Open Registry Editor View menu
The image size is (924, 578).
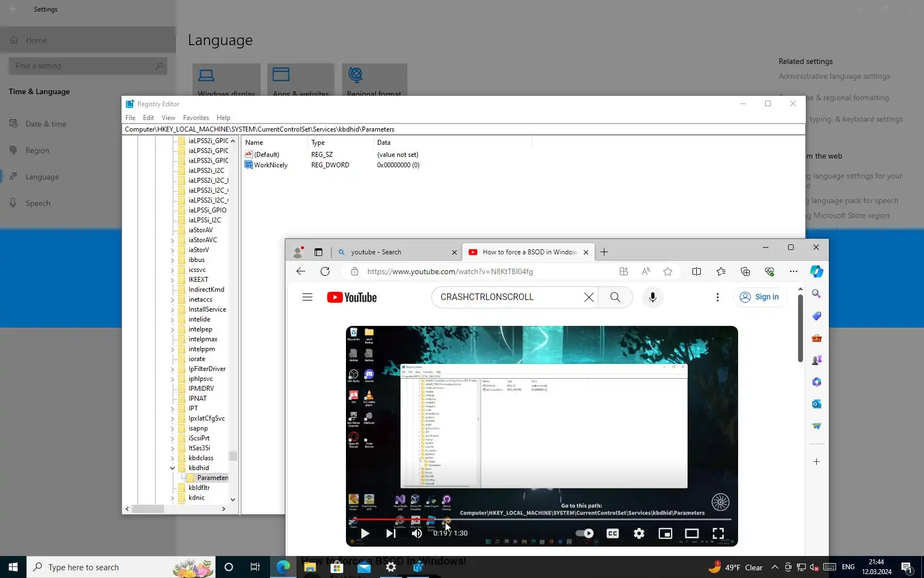(168, 118)
